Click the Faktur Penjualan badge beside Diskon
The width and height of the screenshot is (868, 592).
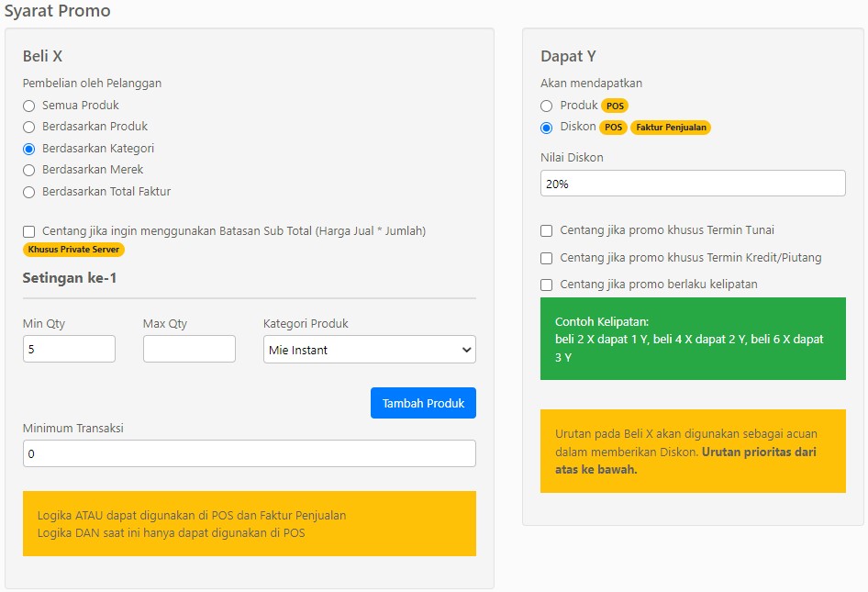(670, 128)
